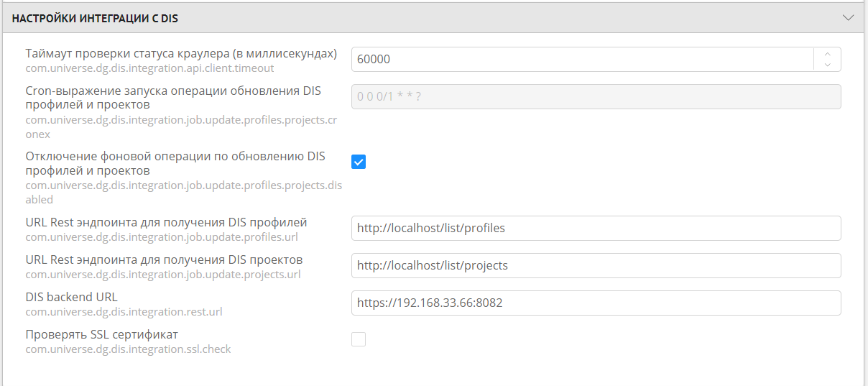This screenshot has height=386, width=868.
Task: Focus the DIS projects endpoint URL field
Action: click(596, 265)
